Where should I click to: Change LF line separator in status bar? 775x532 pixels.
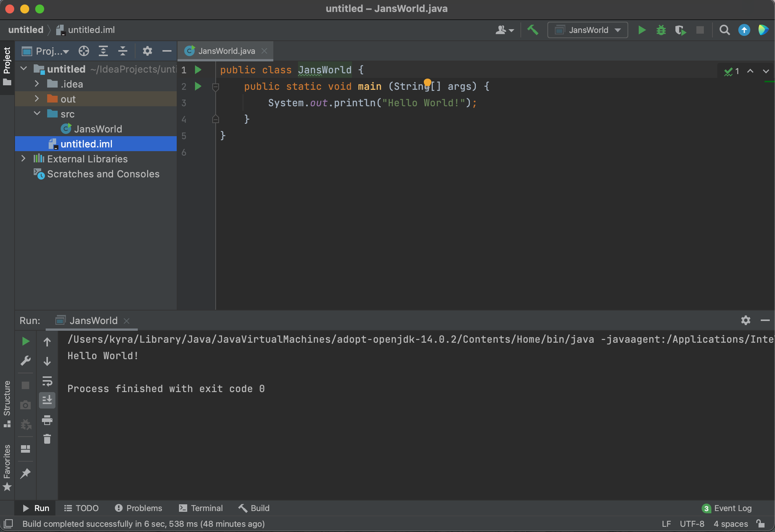click(666, 524)
